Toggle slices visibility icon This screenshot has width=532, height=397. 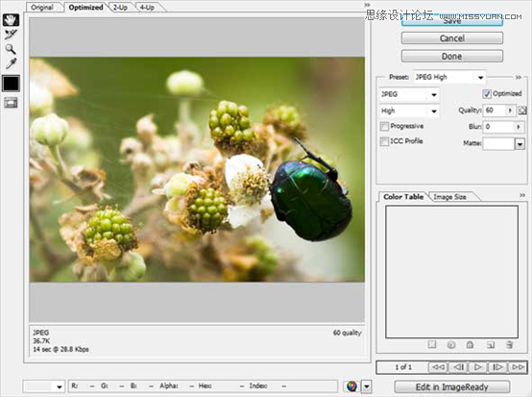(11, 102)
